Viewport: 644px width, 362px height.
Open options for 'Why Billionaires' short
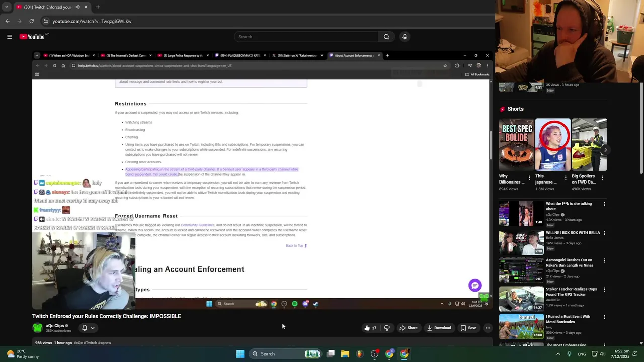[x=529, y=178]
